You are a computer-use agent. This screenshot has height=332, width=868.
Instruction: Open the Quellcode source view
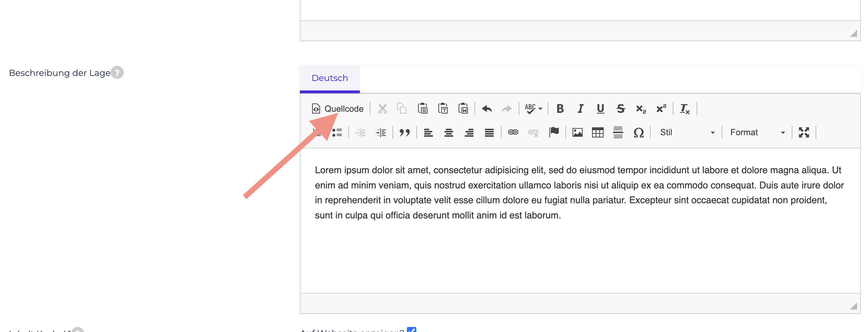pos(337,108)
